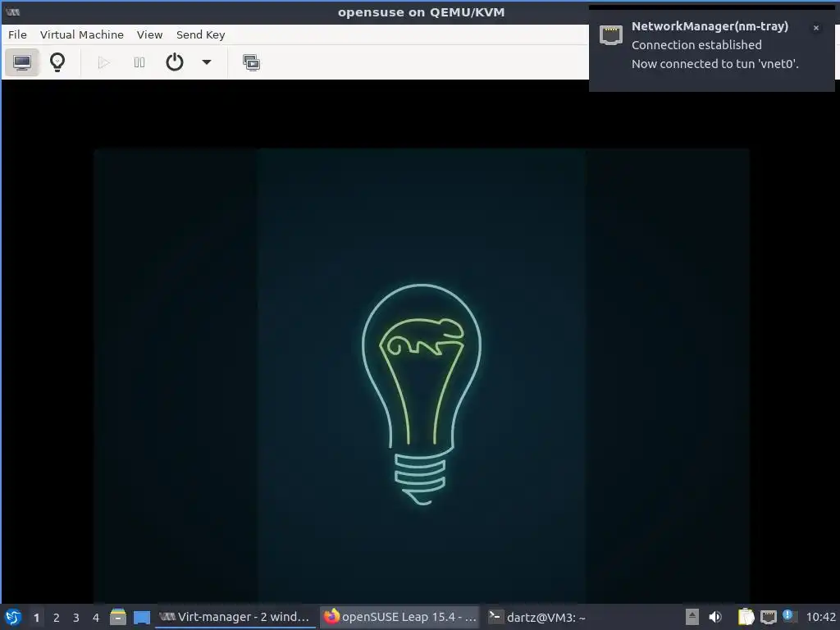Launch the file manager from panel
840x630 pixels.
click(x=118, y=617)
